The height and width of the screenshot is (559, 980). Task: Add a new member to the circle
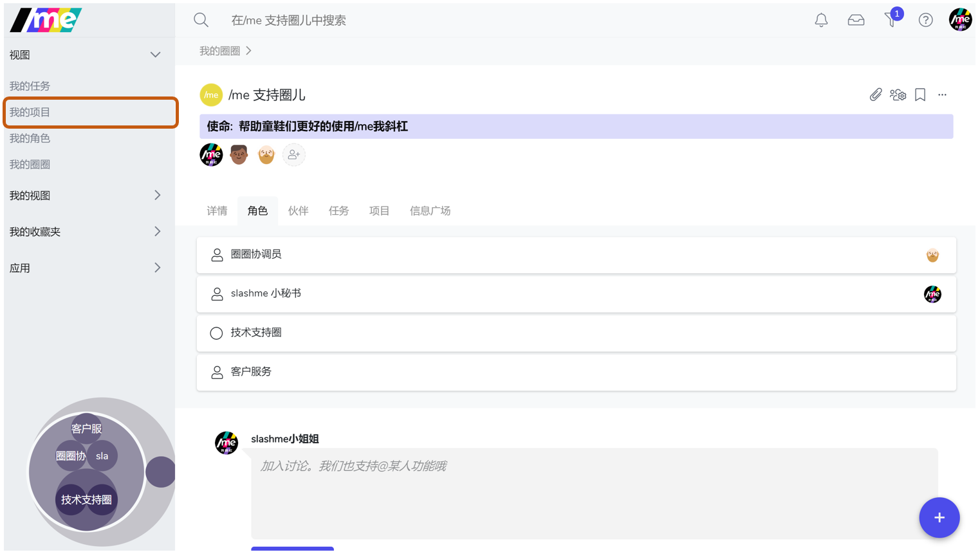coord(294,154)
